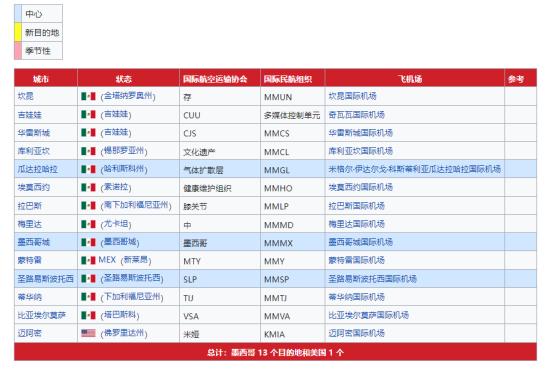Click the 圣路易斯波托西国际机场 link
The image size is (554, 373).
tap(372, 279)
